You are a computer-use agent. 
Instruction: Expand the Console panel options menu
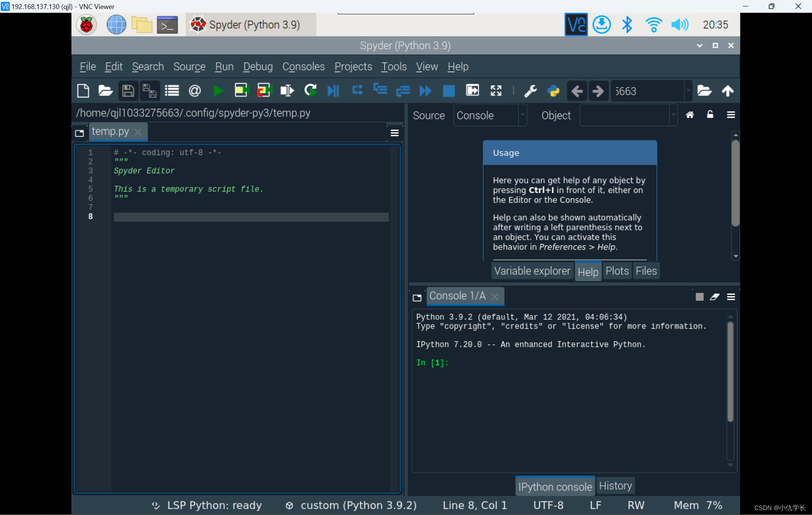731,297
